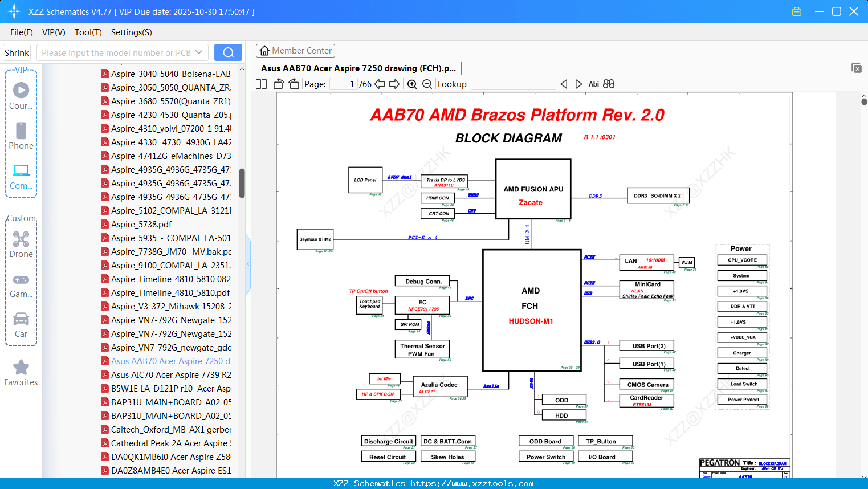Open the model number dropdown arrow
The width and height of the screenshot is (868, 489).
(199, 52)
